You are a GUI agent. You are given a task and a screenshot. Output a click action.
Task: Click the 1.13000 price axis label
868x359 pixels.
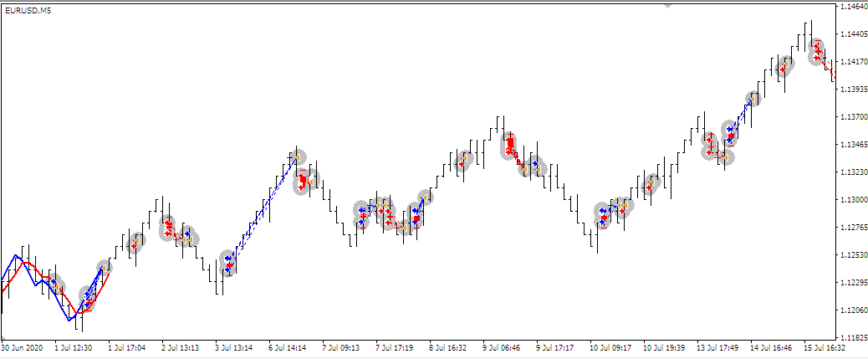tap(851, 200)
